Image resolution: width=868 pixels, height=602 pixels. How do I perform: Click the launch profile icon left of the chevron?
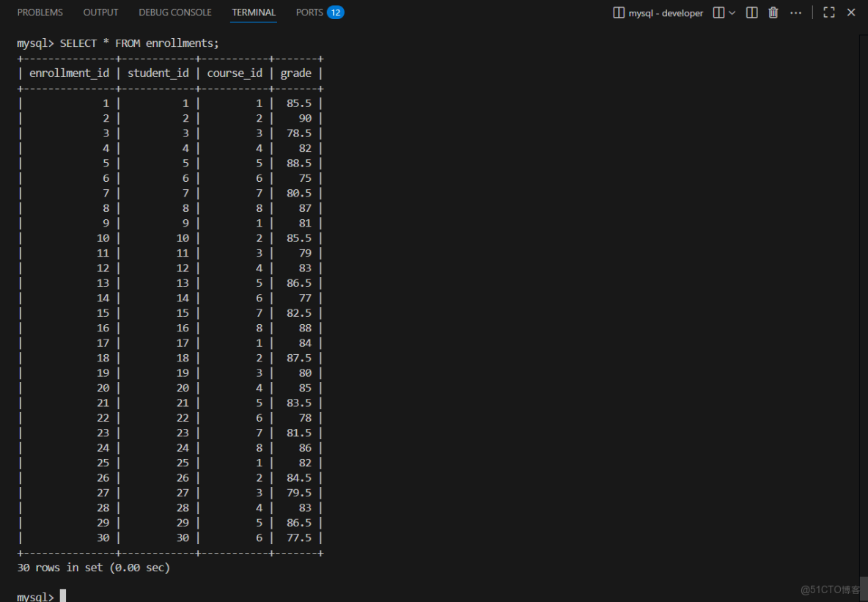(718, 12)
